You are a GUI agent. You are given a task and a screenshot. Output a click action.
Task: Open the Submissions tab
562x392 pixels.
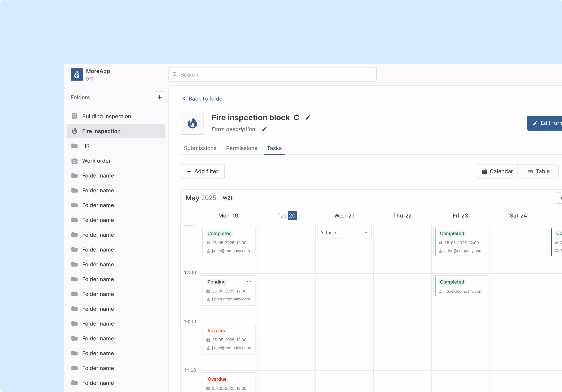pyautogui.click(x=200, y=148)
